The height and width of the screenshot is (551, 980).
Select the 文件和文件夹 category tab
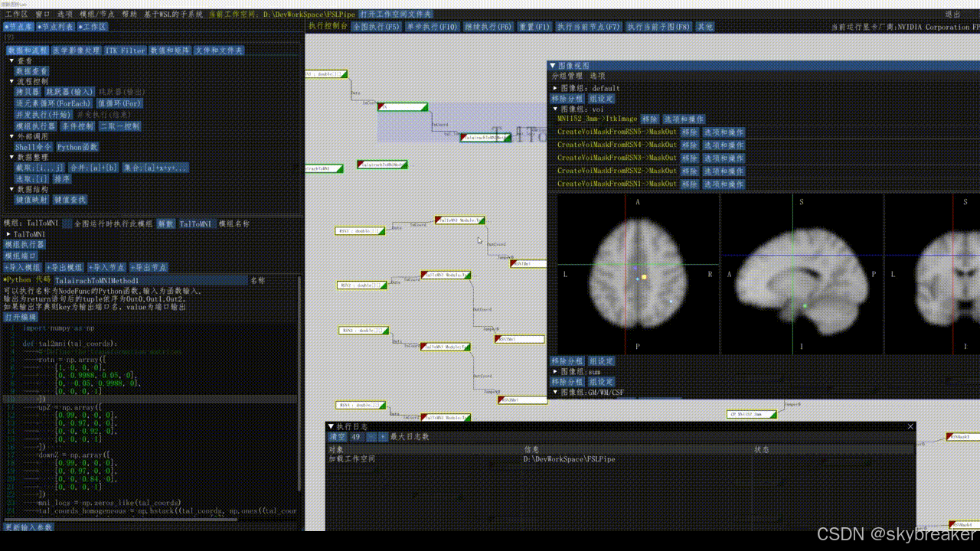(x=219, y=51)
